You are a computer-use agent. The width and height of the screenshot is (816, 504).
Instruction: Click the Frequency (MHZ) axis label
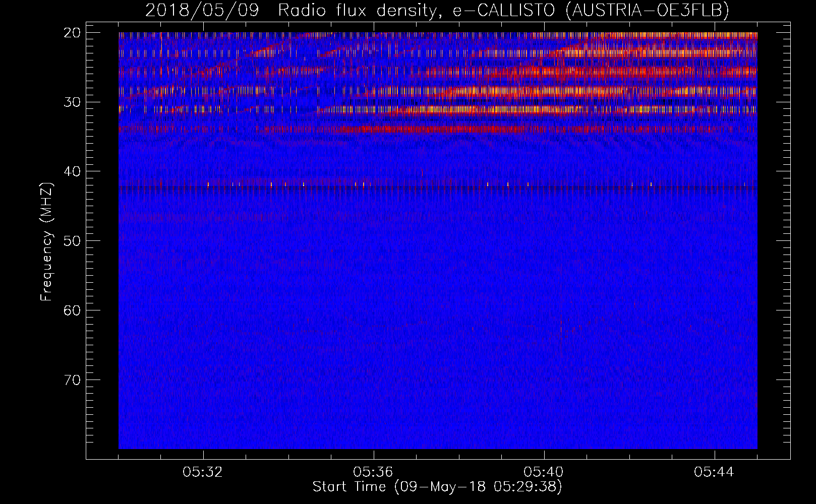47,242
